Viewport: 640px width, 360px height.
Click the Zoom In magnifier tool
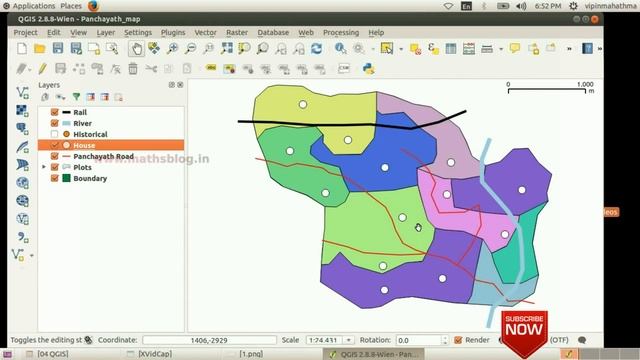click(x=172, y=49)
